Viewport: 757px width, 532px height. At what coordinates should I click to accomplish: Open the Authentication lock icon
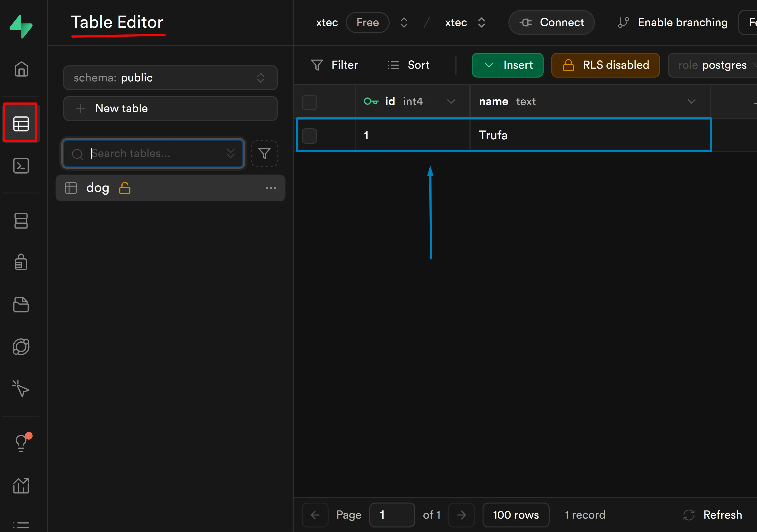tap(21, 262)
